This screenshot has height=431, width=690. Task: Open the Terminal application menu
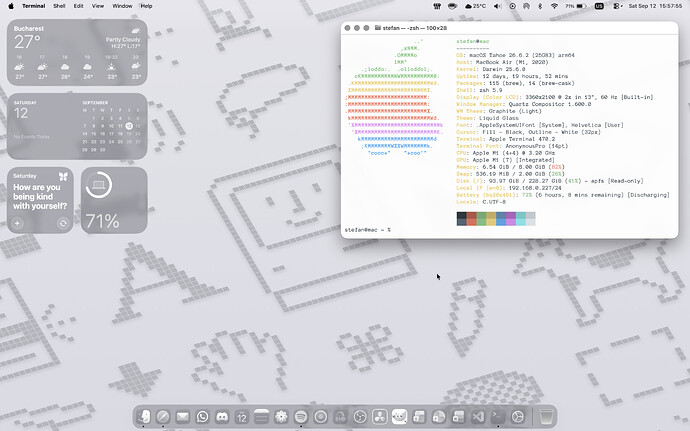click(x=34, y=6)
